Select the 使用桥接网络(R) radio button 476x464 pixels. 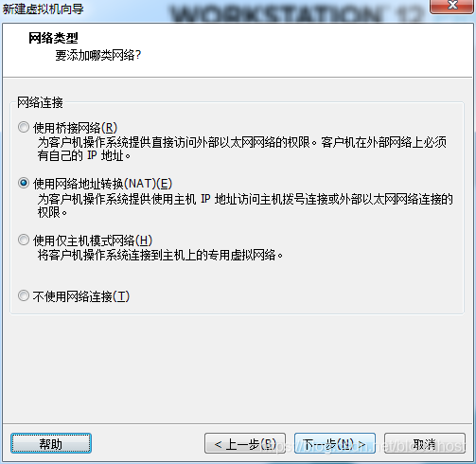tap(24, 127)
